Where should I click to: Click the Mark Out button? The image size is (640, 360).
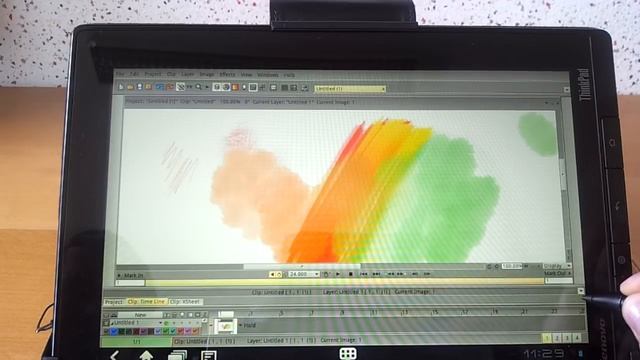point(557,273)
